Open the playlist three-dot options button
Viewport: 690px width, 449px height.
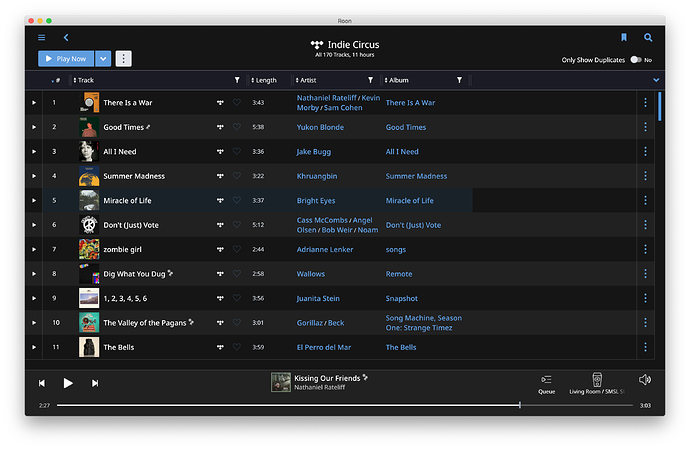[124, 59]
